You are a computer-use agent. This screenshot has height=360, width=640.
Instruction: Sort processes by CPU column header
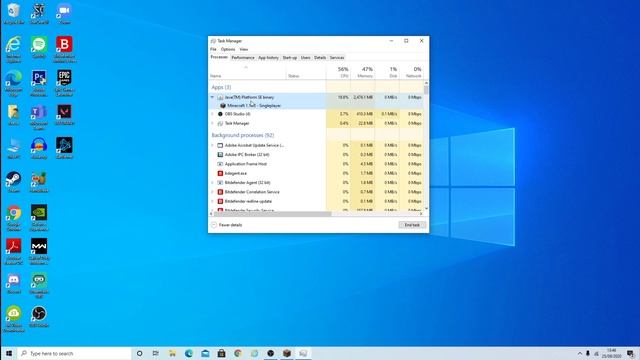pyautogui.click(x=338, y=72)
